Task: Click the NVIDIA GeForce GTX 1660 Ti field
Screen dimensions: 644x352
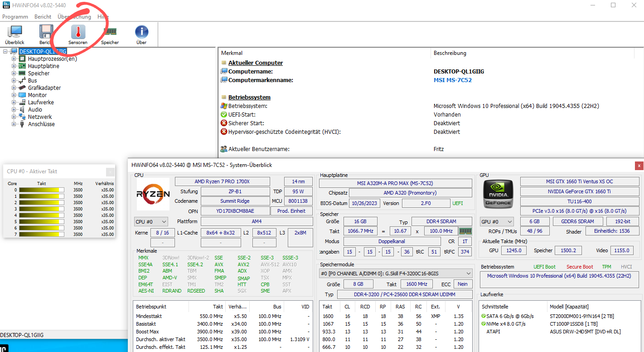Action: coord(580,191)
